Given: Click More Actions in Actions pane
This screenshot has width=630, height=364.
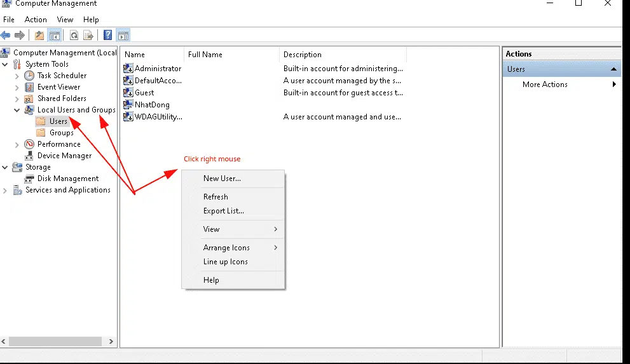Looking at the screenshot, I should (x=545, y=84).
